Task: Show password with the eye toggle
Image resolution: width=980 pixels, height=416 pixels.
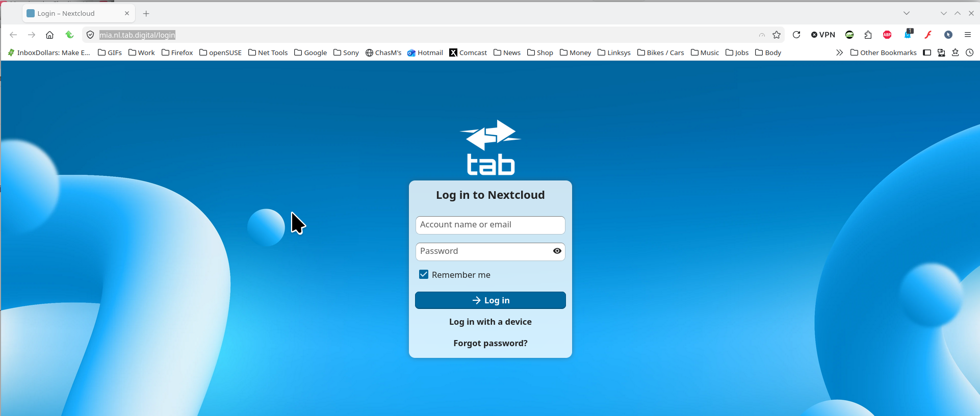Action: pos(557,251)
